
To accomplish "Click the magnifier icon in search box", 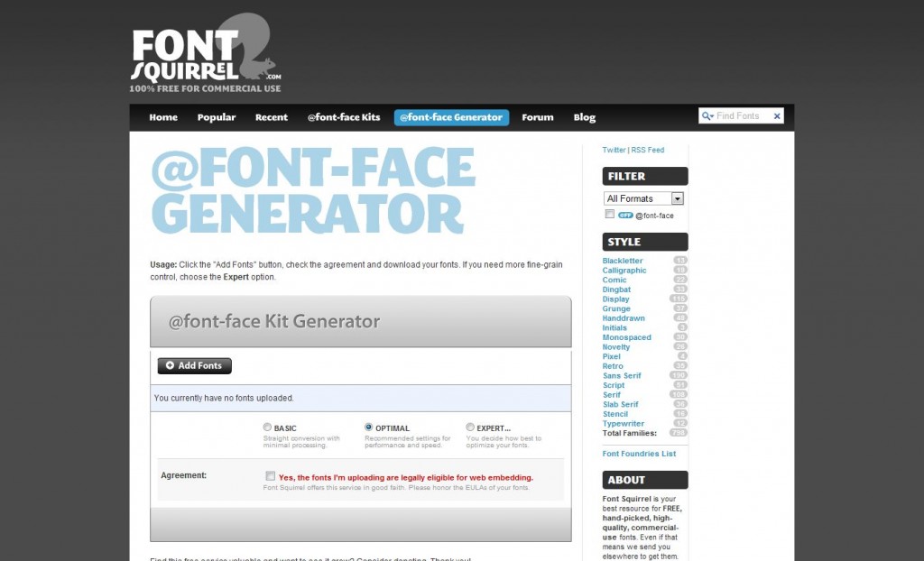I will [x=707, y=116].
